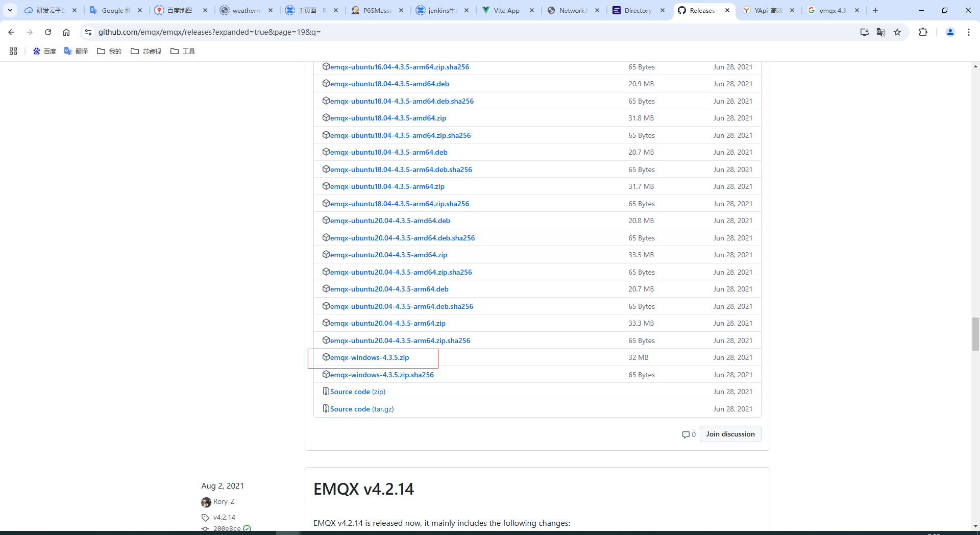Close the Releases tab

coord(727,10)
